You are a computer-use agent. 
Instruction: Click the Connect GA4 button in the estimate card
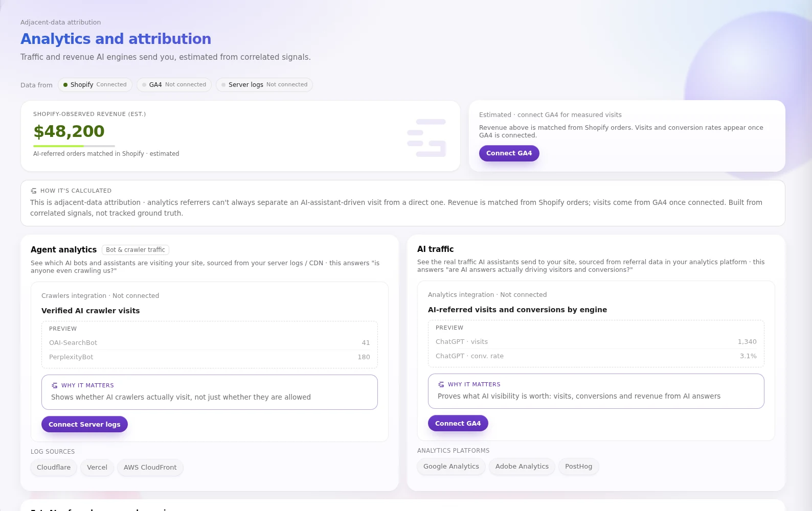509,153
